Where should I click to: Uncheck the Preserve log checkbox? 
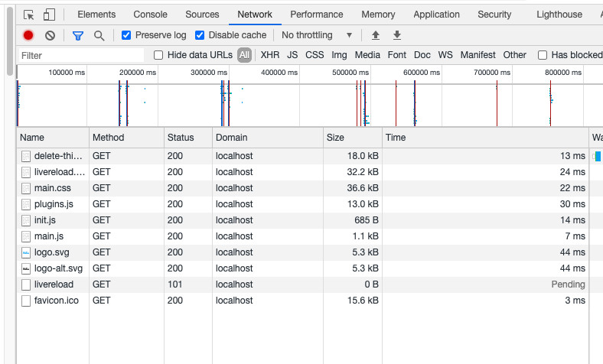[126, 35]
